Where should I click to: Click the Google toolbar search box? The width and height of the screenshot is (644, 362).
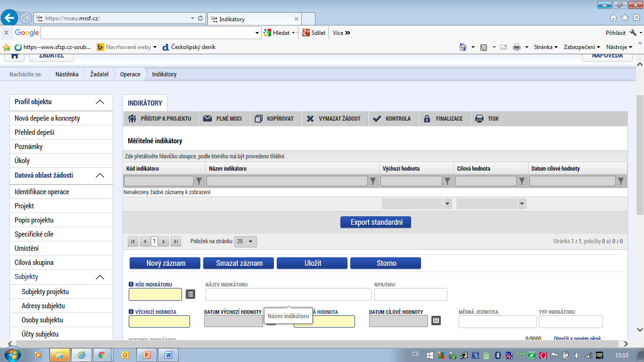[x=148, y=33]
